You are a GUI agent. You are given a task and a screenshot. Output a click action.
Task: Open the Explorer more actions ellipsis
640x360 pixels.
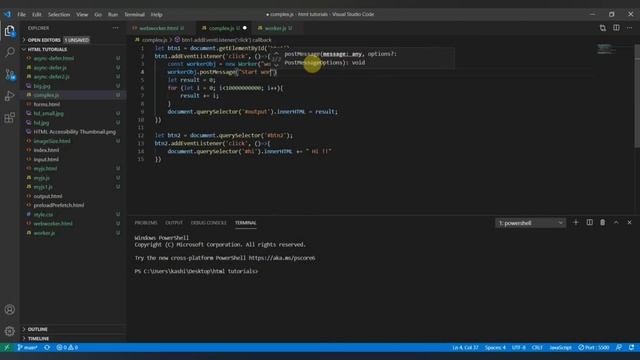(116, 28)
